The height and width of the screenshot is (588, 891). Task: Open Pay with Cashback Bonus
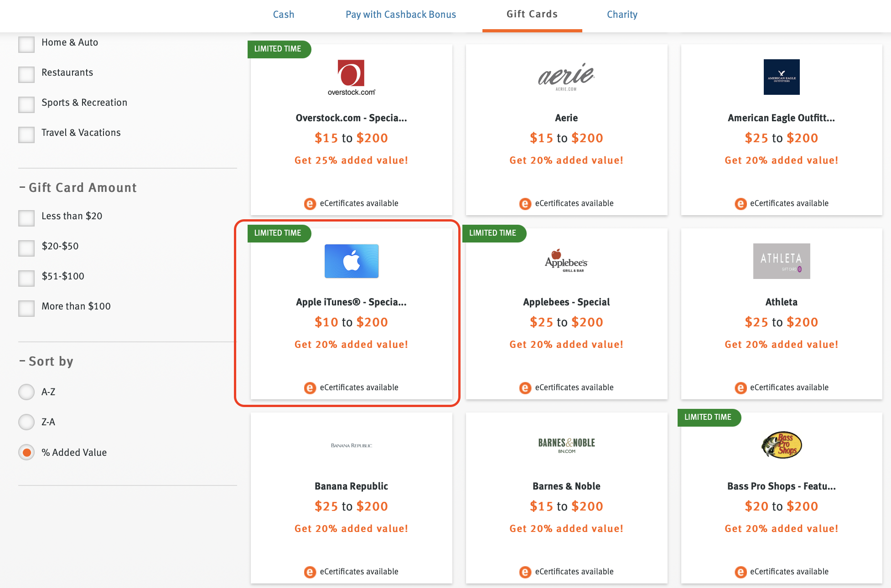[400, 15]
